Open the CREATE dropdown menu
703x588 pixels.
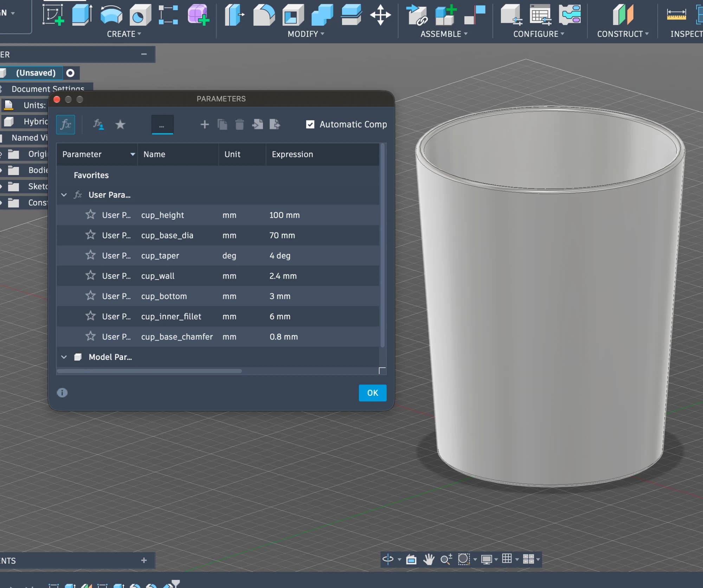(124, 34)
